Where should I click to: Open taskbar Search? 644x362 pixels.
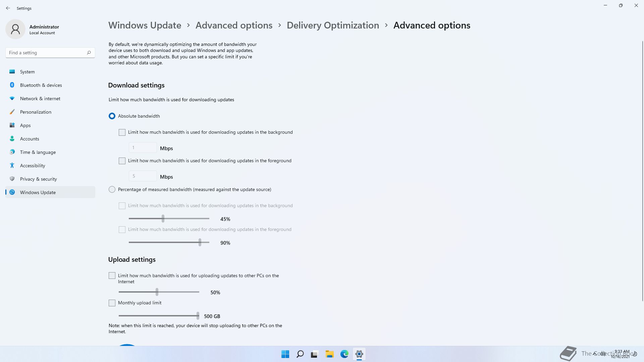coord(300,354)
